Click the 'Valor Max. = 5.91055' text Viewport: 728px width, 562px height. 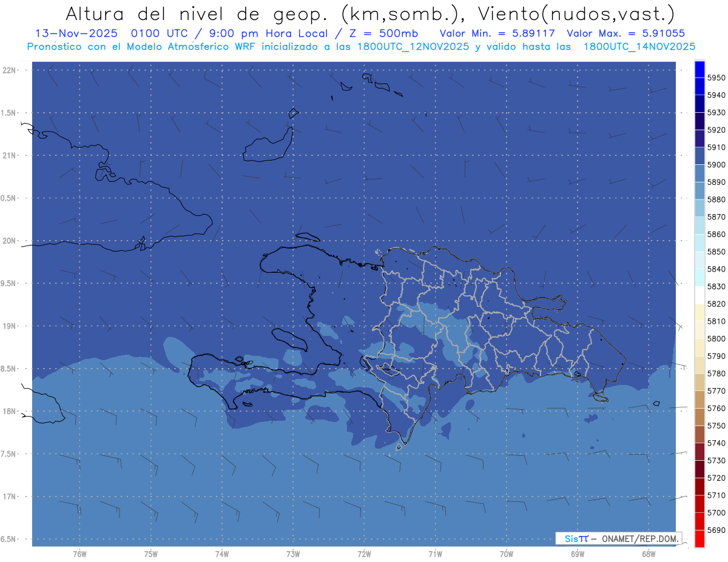[x=626, y=33]
